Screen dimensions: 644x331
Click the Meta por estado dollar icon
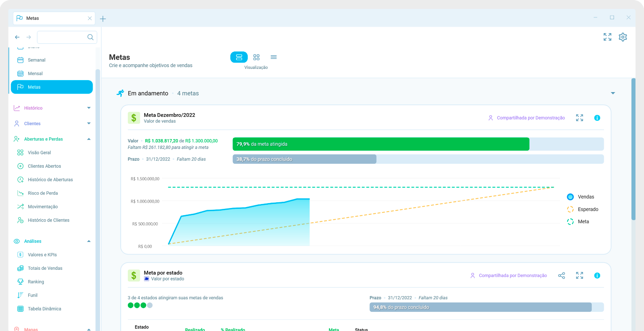click(134, 276)
